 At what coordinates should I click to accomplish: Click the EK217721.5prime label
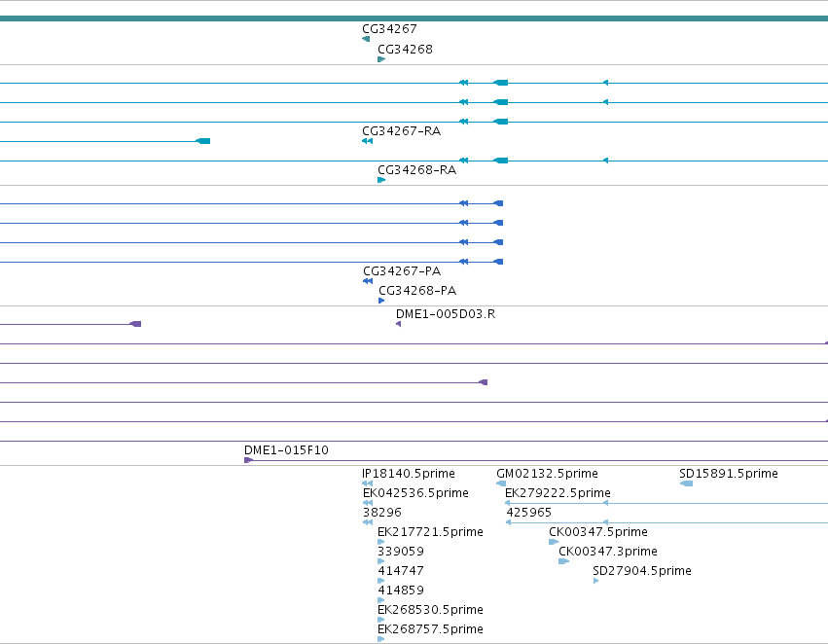coord(430,532)
